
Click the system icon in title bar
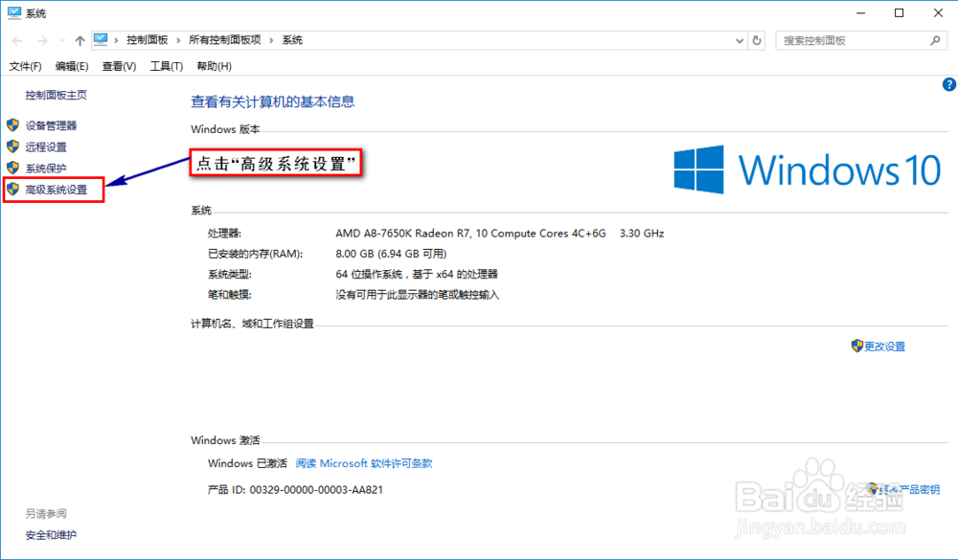click(x=14, y=12)
